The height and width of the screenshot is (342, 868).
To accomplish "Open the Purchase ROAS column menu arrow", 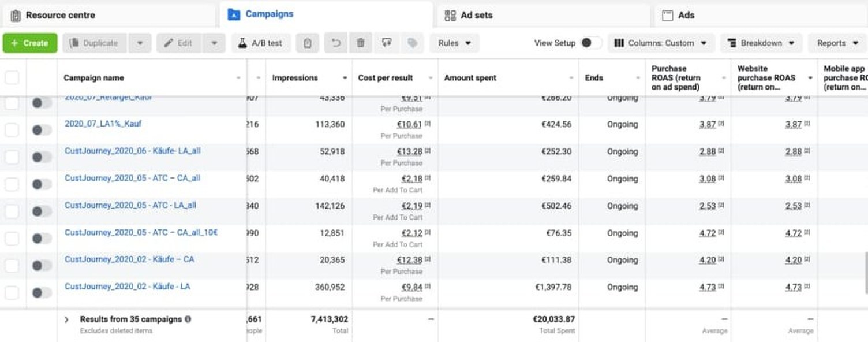I will click(x=724, y=78).
